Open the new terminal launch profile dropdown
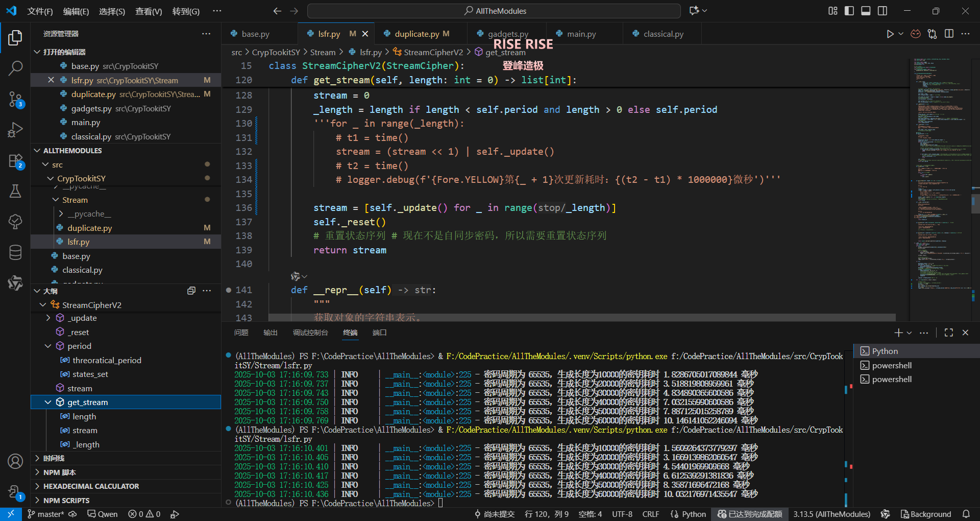This screenshot has height=521, width=980. (x=909, y=333)
